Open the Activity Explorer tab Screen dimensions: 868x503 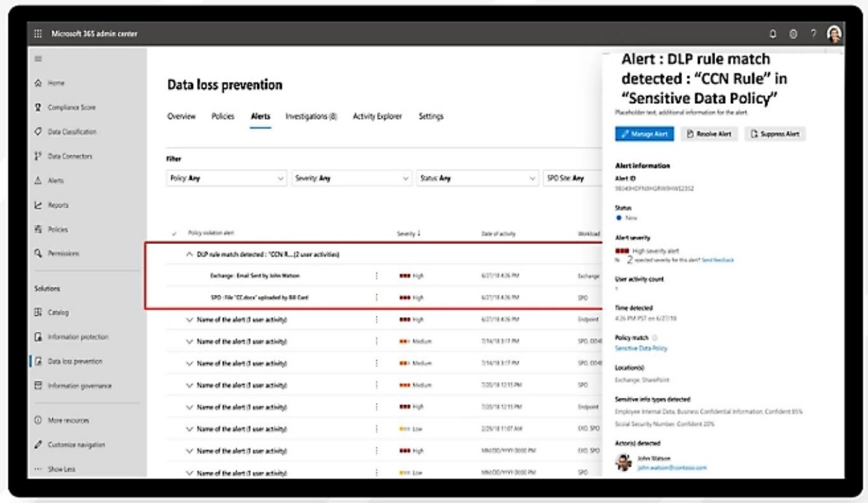point(377,117)
